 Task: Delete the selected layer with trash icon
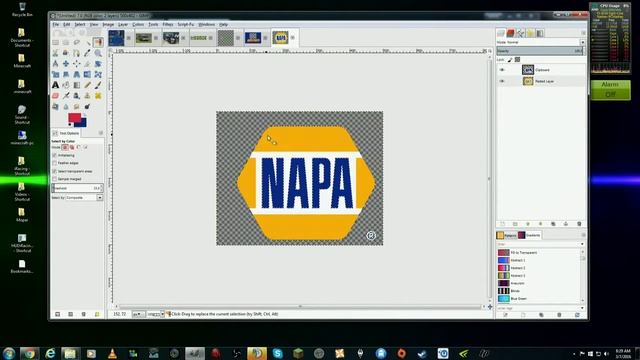579,224
